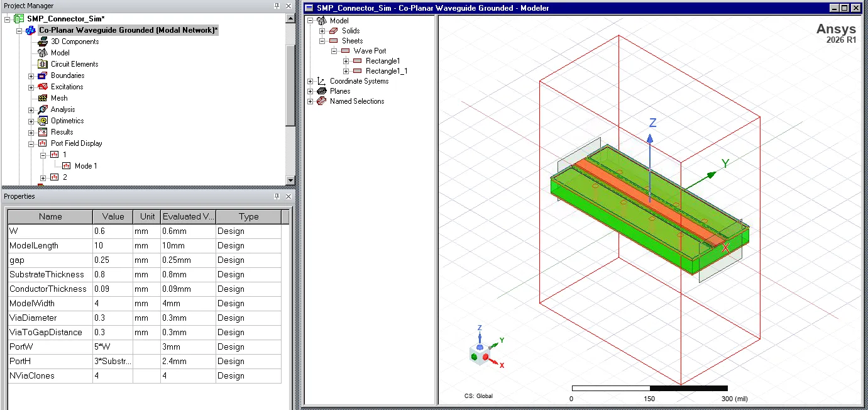Click the Name column header in Properties

(x=50, y=216)
